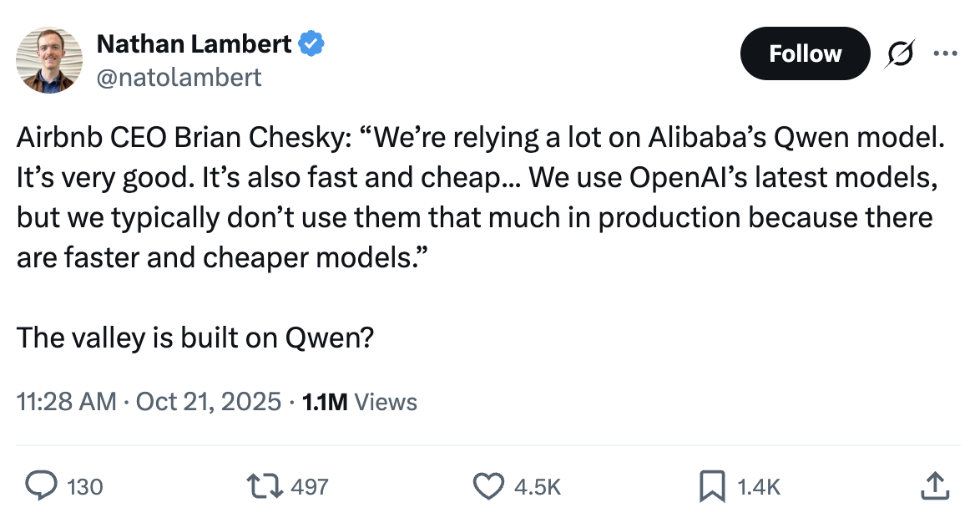The height and width of the screenshot is (523, 980).
Task: Click the tweet text about Alibaba's Qwen
Action: pos(480,197)
